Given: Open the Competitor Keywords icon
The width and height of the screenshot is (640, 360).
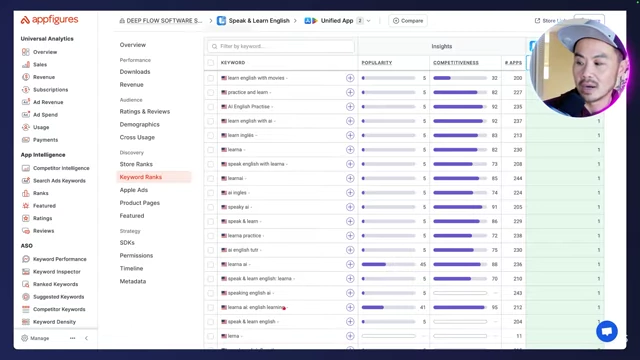Looking at the screenshot, I should point(26,309).
